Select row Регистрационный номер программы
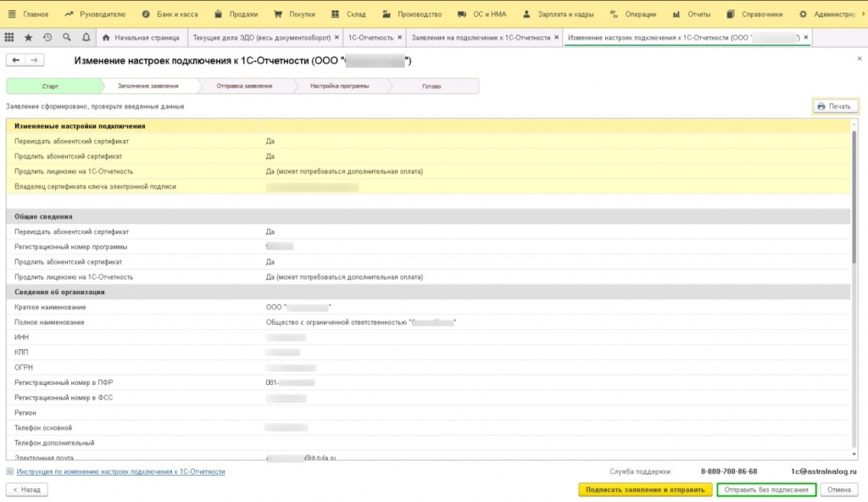This screenshot has width=868, height=502. (428, 247)
